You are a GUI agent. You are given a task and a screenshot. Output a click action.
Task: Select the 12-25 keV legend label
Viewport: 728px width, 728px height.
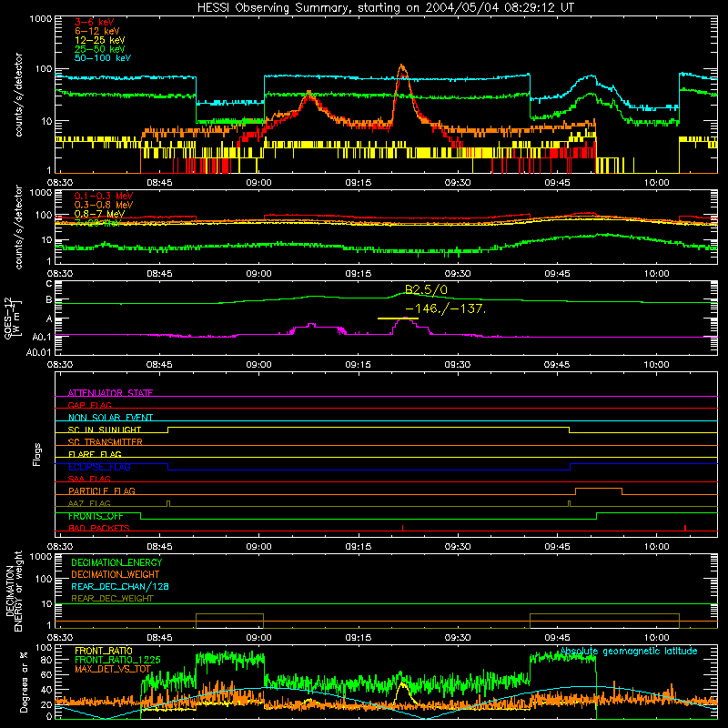100,40
